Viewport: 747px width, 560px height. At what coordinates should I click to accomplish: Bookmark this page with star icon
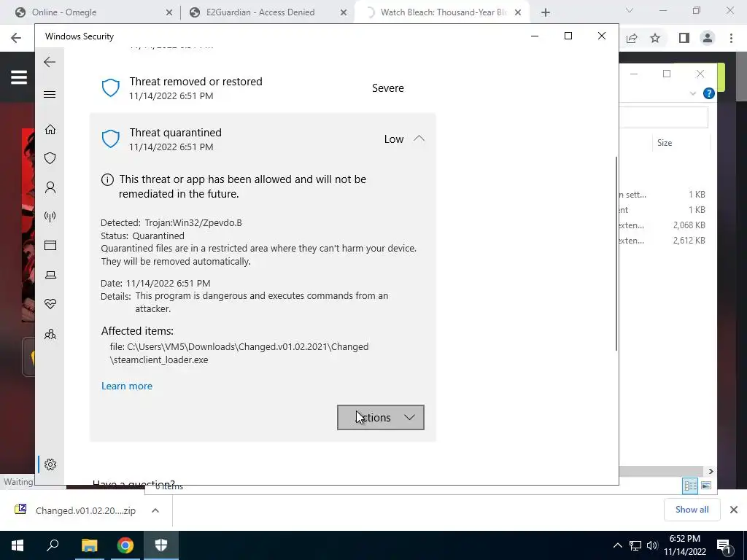(655, 38)
